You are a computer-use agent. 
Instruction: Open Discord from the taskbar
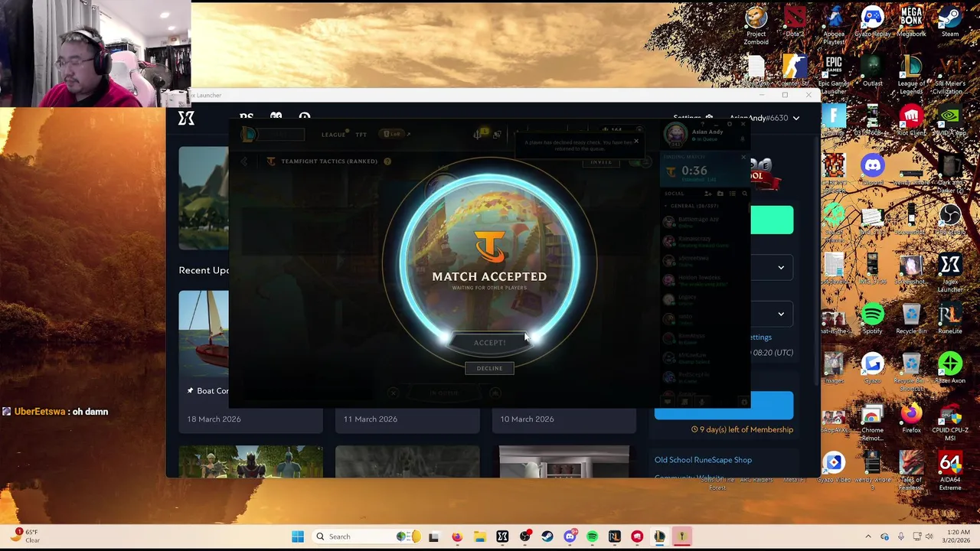click(x=570, y=536)
